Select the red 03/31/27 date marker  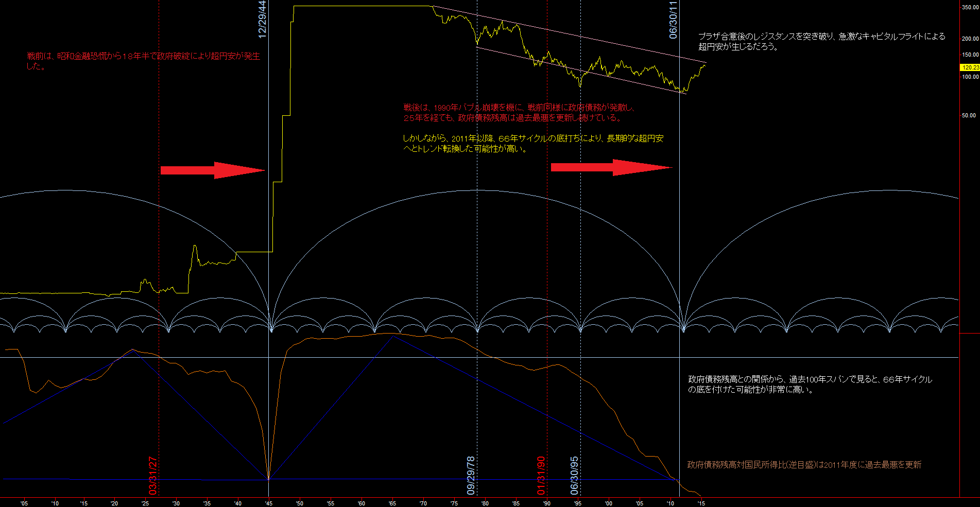tap(152, 476)
